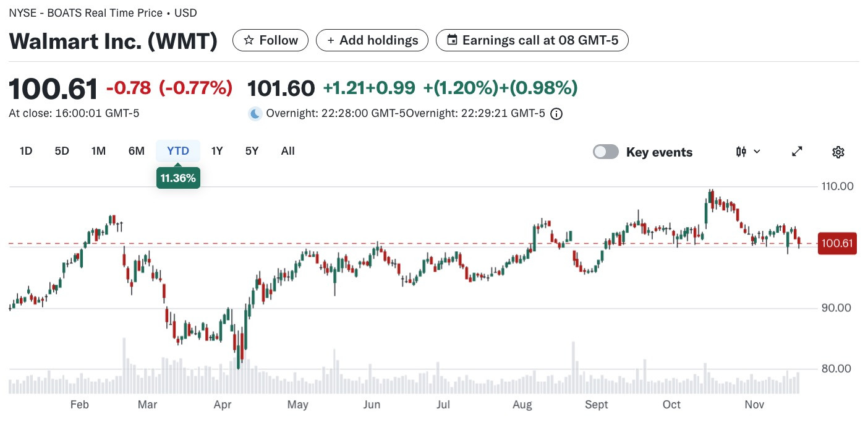Click the NYSE - BOATS Real Time Price text
Screen dimensions: 868x422
(86, 13)
